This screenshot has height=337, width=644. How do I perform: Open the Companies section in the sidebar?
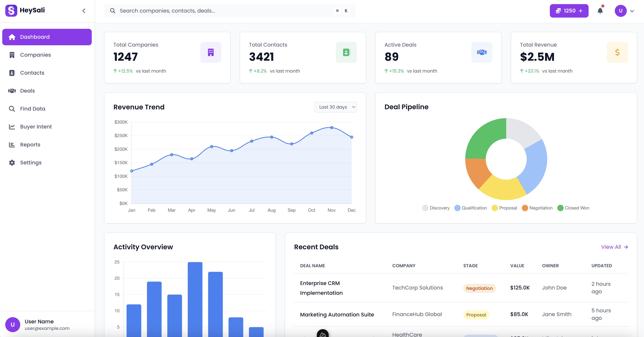click(35, 55)
